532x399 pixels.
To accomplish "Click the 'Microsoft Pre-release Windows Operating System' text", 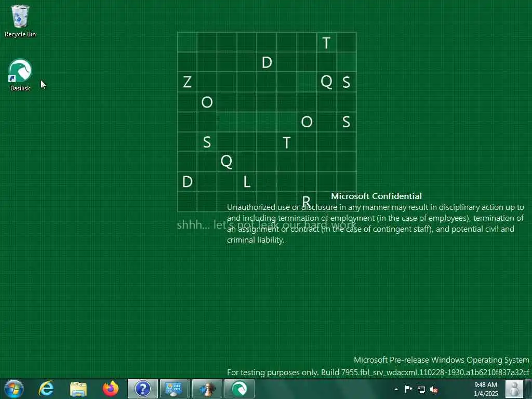I will pos(442,360).
